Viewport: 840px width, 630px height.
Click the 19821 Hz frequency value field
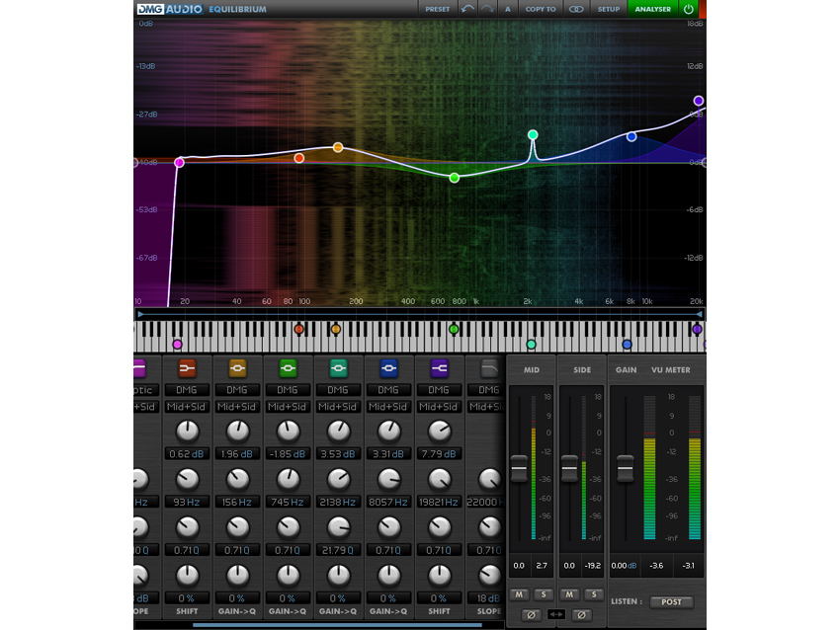click(439, 502)
